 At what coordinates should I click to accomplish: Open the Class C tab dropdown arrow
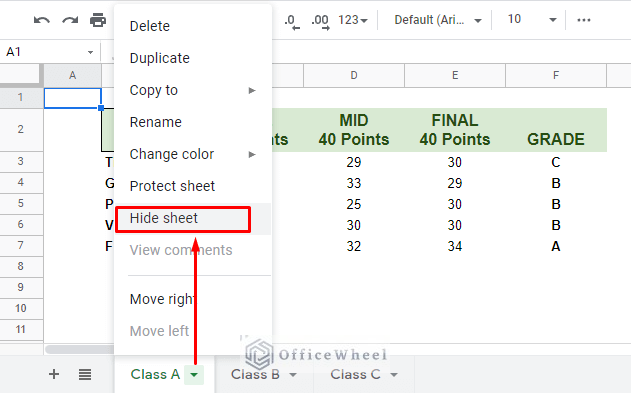coord(394,375)
